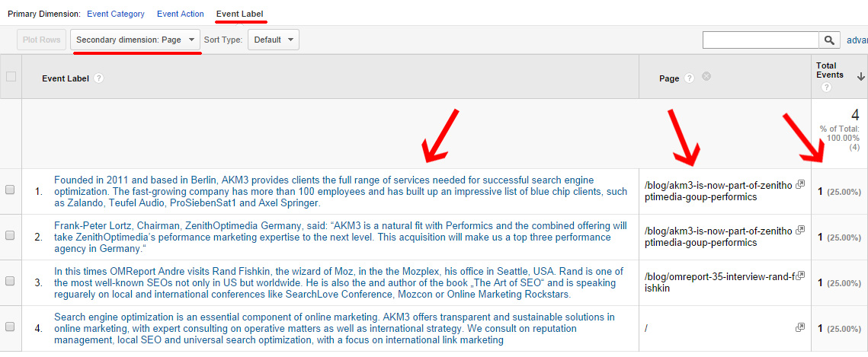This screenshot has width=868, height=357.
Task: Switch to Event Action primary dimension
Action: pos(180,14)
